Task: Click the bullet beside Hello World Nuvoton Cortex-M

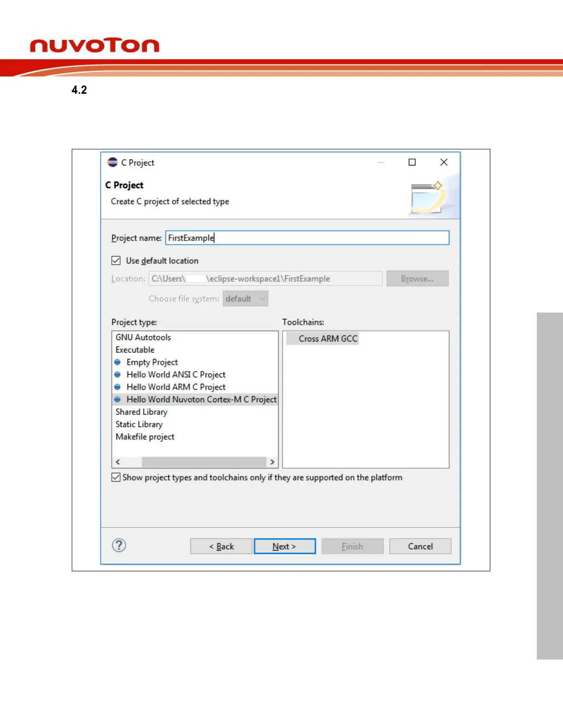Action: pyautogui.click(x=118, y=399)
